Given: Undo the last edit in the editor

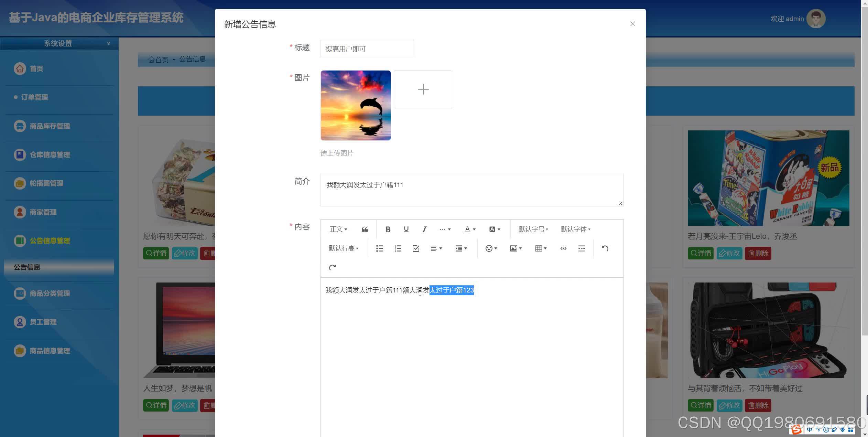Looking at the screenshot, I should coord(605,248).
